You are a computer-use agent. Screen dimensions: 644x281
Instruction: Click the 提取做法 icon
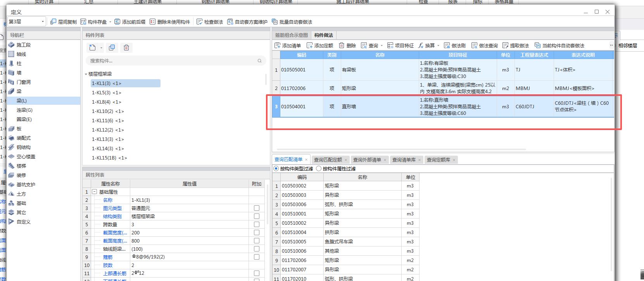[506, 45]
